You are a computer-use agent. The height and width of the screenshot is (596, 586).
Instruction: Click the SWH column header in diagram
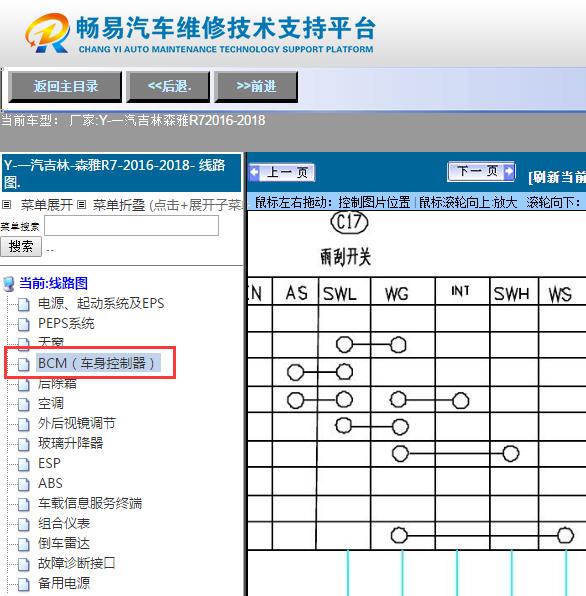[512, 294]
